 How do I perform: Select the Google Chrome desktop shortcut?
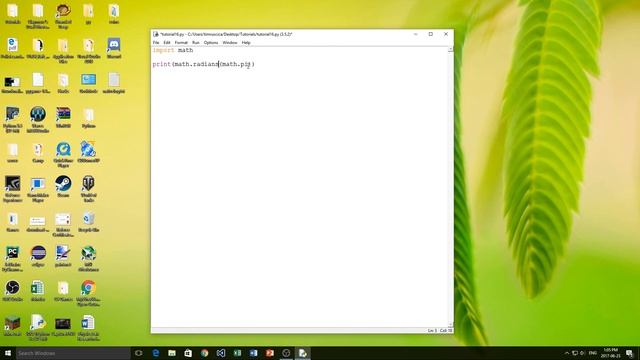[x=89, y=293]
